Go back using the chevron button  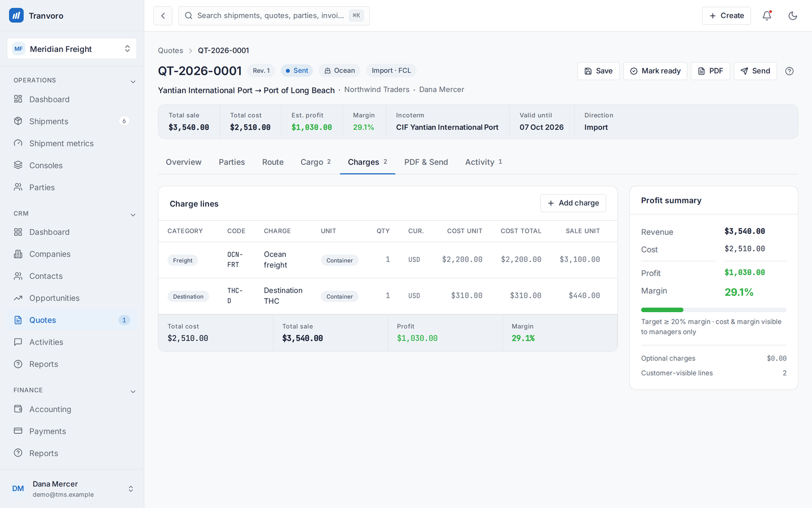[x=163, y=16]
